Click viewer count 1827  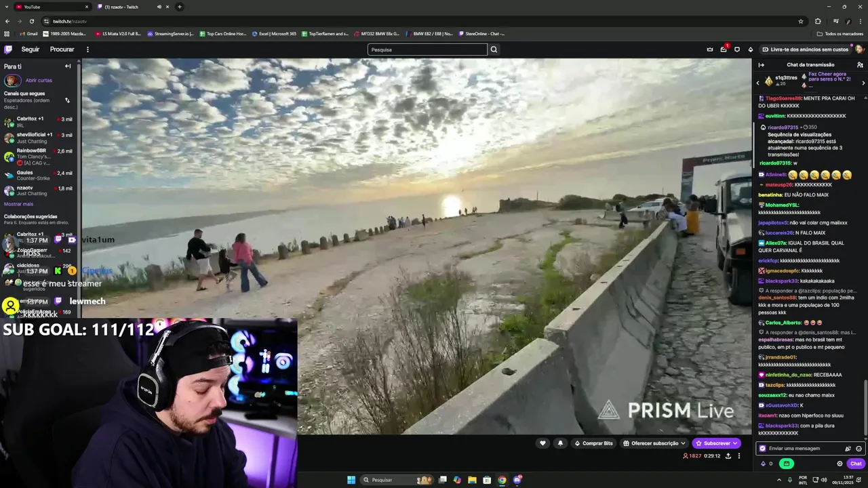pos(692,456)
